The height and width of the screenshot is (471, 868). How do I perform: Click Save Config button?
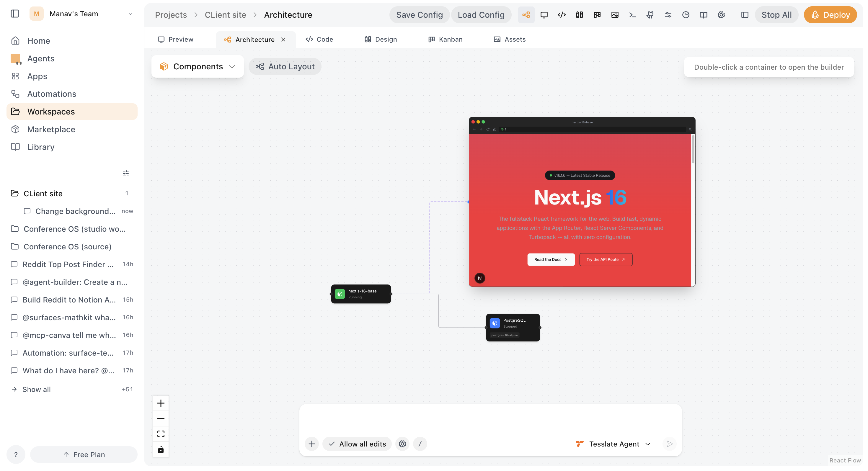[419, 15]
